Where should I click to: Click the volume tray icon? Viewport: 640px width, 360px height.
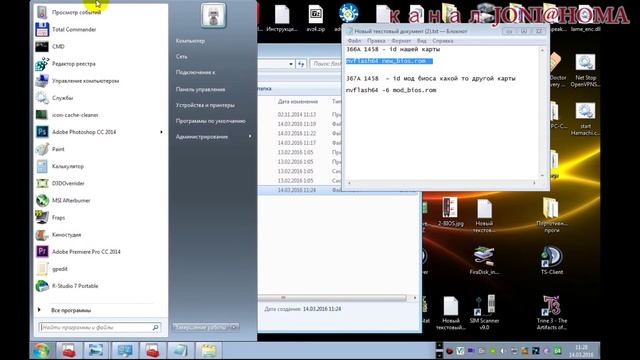pyautogui.click(x=503, y=351)
